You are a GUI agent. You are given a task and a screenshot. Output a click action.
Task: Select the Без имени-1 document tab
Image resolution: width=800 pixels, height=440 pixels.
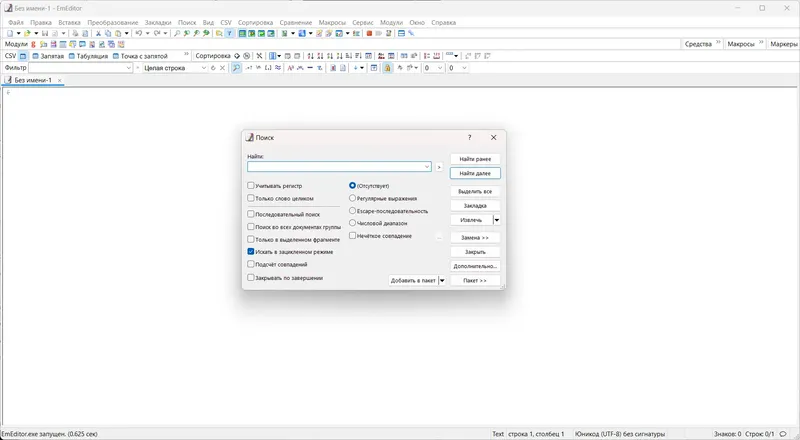pos(33,80)
